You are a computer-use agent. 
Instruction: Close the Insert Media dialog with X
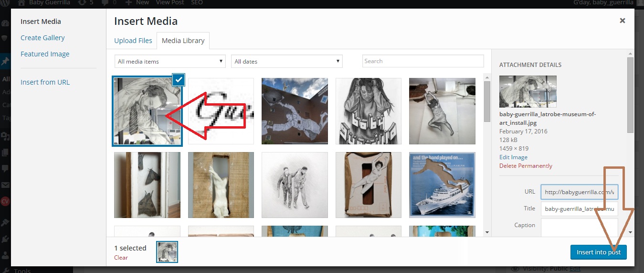[x=623, y=21]
